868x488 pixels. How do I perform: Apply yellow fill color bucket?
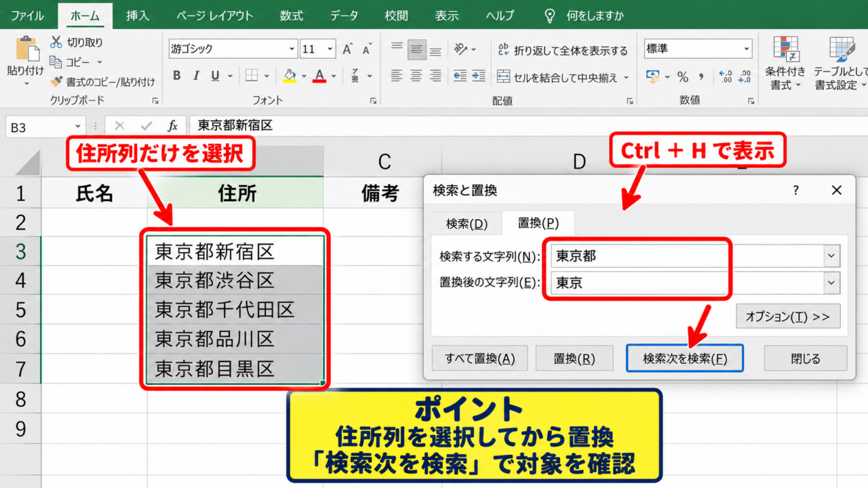click(x=290, y=76)
